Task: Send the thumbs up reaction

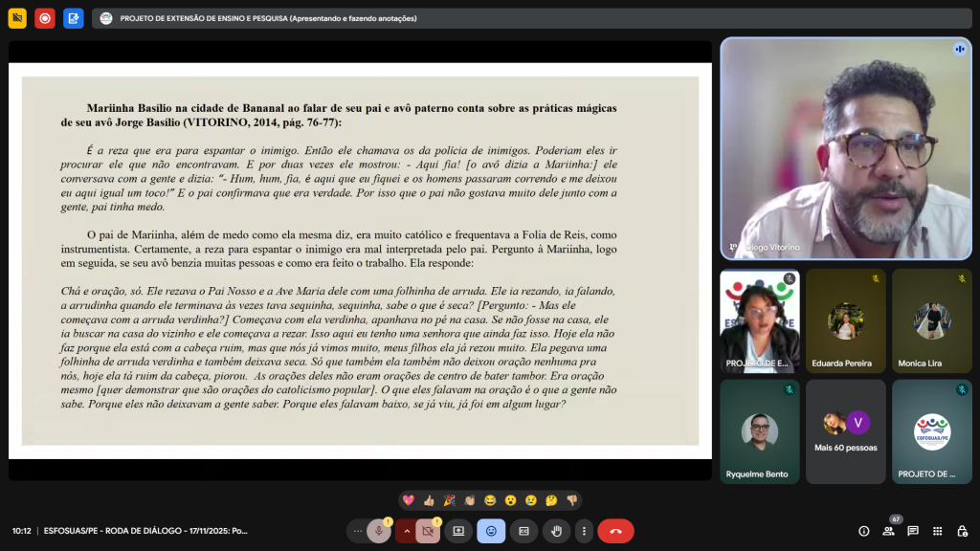Action: tap(429, 500)
